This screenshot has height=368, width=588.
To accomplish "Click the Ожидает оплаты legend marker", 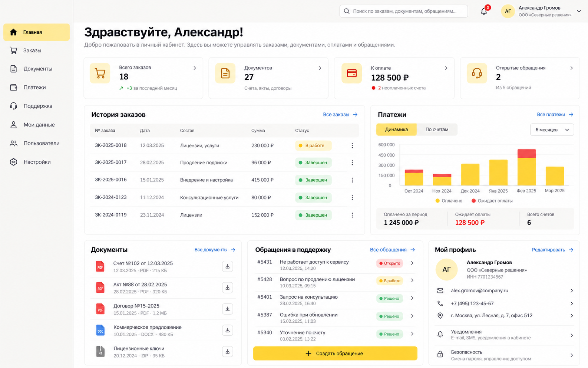I will [473, 201].
